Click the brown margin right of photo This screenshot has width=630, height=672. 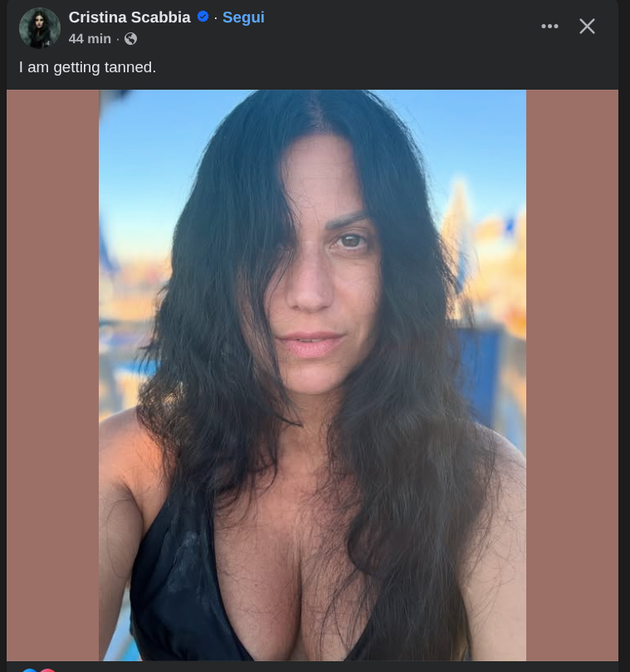coord(572,375)
